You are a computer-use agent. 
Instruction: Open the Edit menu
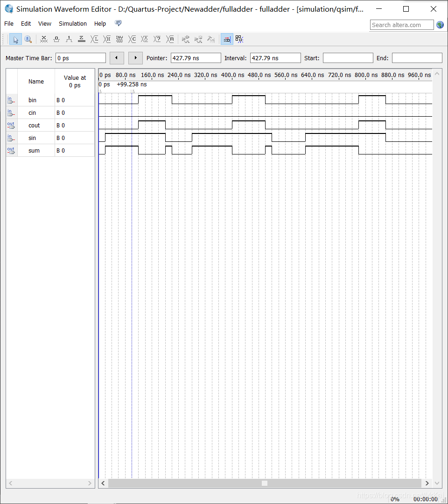click(x=26, y=23)
